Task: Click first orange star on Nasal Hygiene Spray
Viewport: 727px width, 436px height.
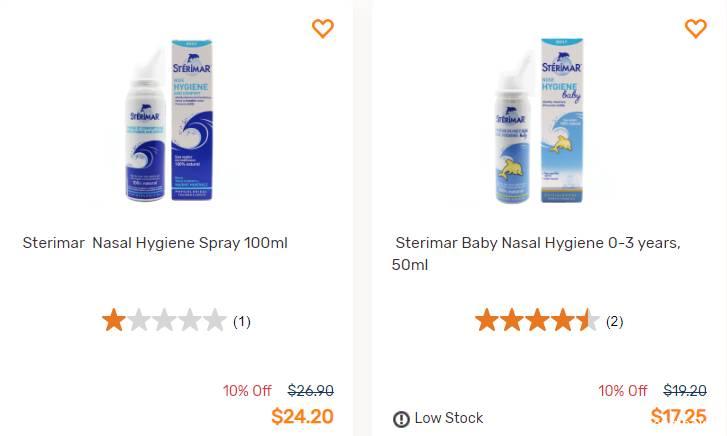Action: pos(113,321)
